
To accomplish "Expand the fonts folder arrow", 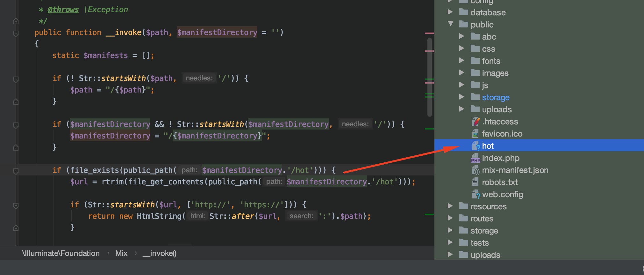I will (x=462, y=61).
